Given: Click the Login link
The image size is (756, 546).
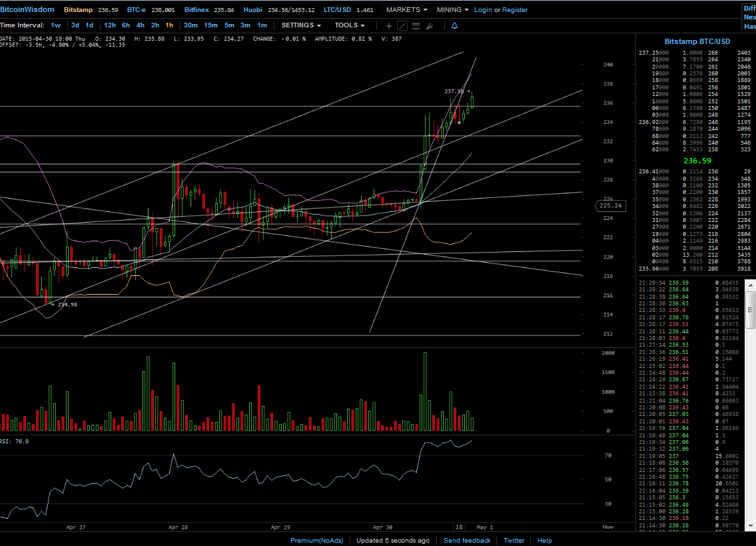Looking at the screenshot, I should click(x=483, y=9).
